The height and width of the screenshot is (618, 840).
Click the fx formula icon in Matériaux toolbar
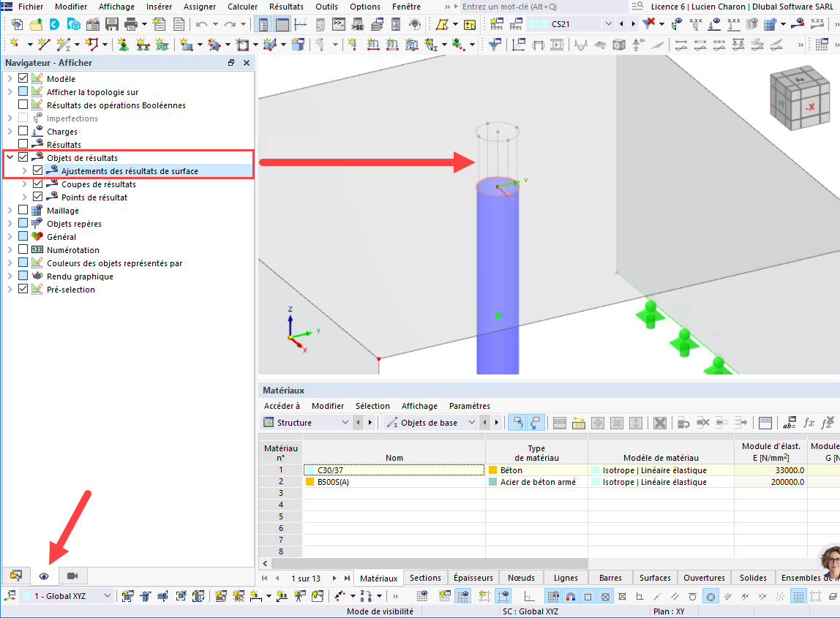(x=809, y=423)
